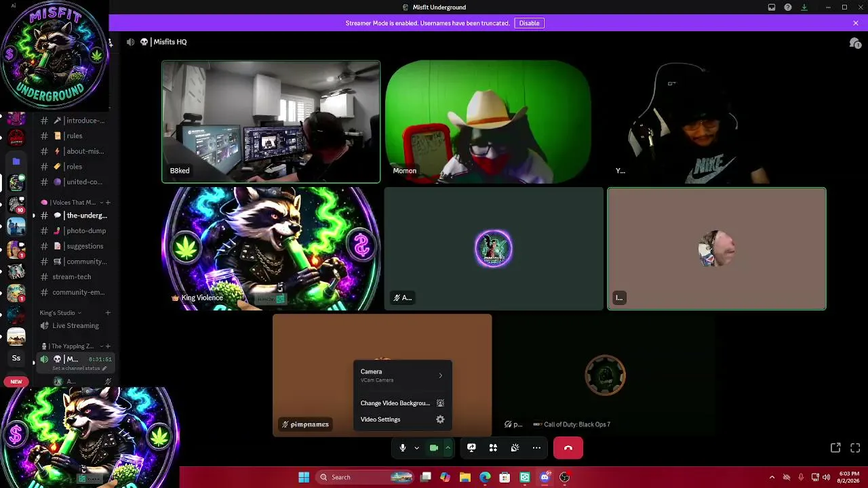Start an Activity from call controls
Viewport: 868px width, 488px height.
pyautogui.click(x=493, y=448)
